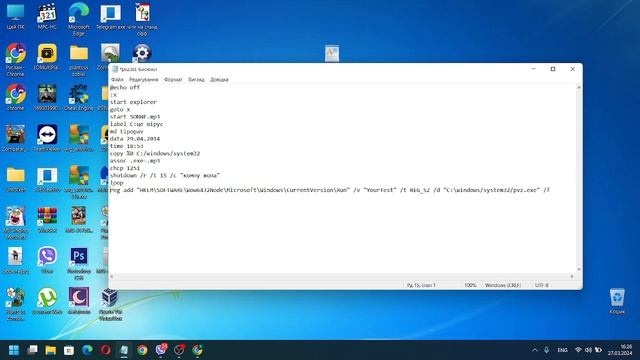Click Notepad horizontal scrollbar left arrow
Image resolution: width=640 pixels, height=360 pixels.
tap(112, 277)
